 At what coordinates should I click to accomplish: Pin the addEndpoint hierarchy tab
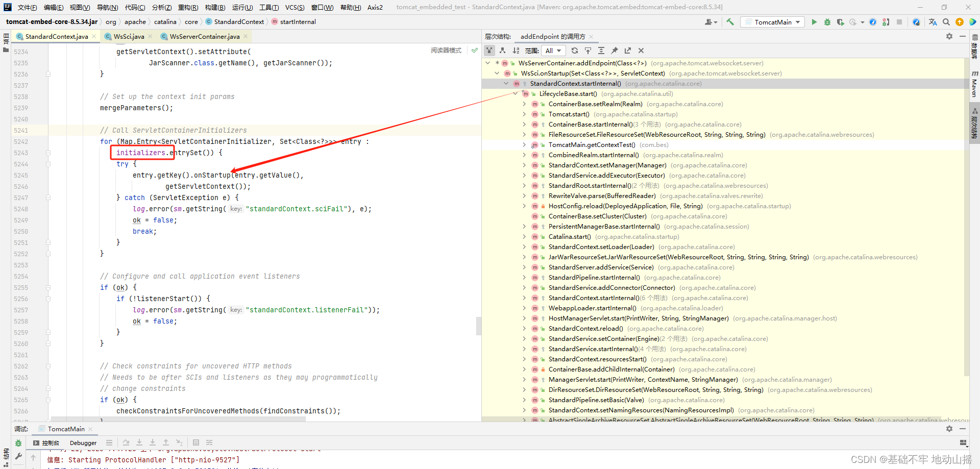pos(614,51)
